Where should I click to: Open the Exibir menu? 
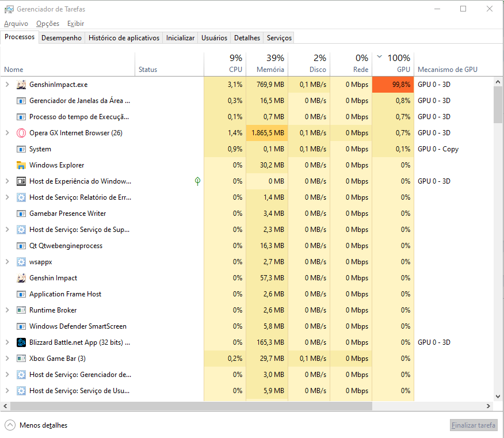[76, 24]
